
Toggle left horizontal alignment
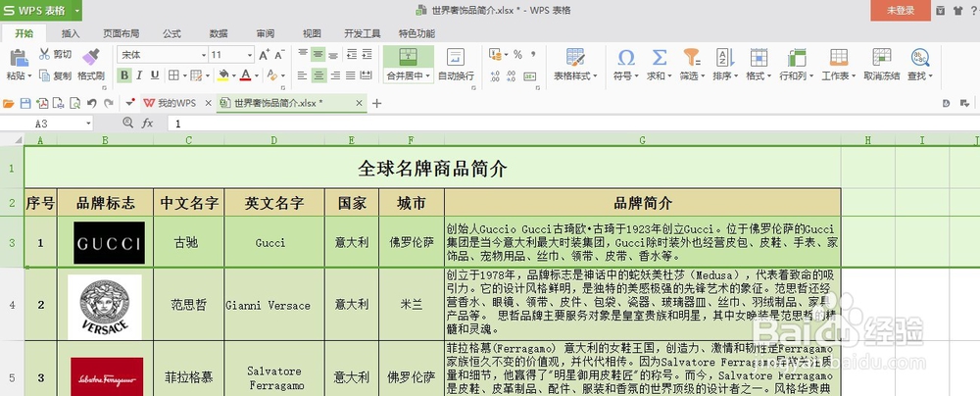pos(303,75)
